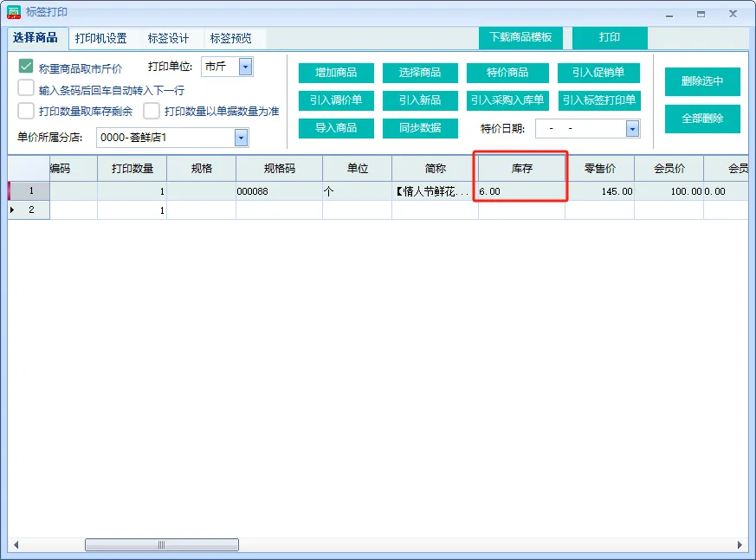Screen dimensions: 756x560
Task: Open the 标签预览 tab
Action: tap(231, 38)
